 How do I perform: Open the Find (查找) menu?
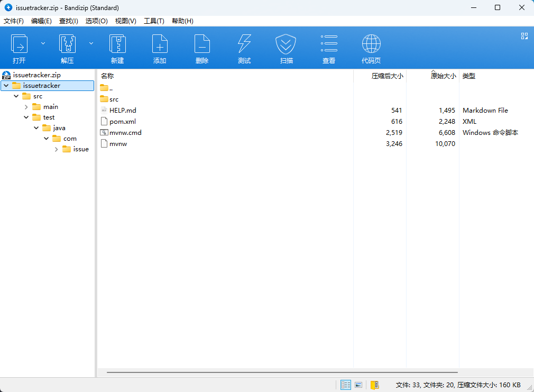pyautogui.click(x=68, y=21)
